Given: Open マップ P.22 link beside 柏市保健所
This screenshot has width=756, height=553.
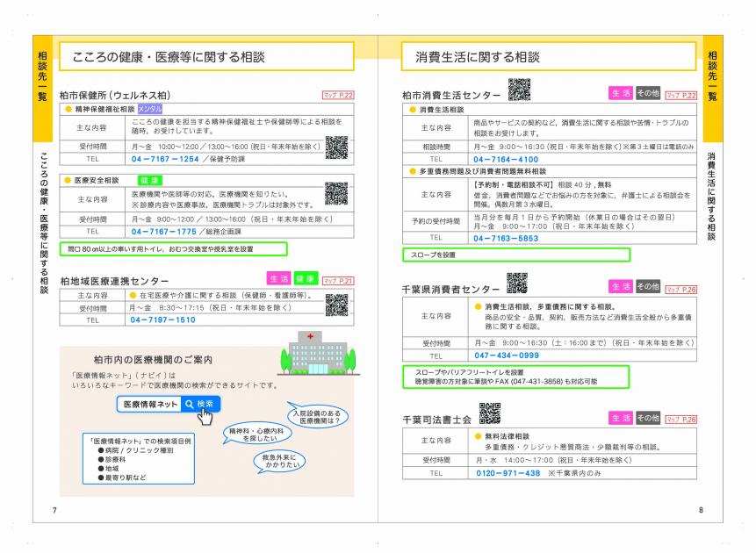Looking at the screenshot, I should tap(338, 95).
